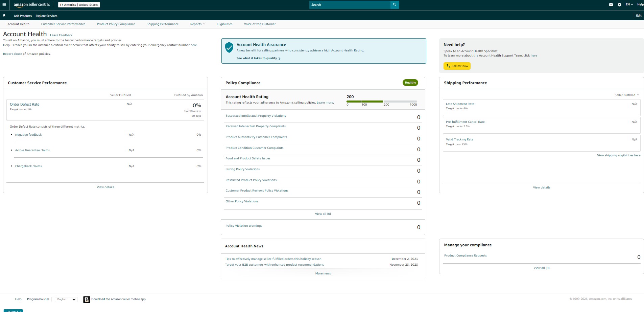The height and width of the screenshot is (312, 644).
Task: Open the Eligibilities tab
Action: coord(224,24)
